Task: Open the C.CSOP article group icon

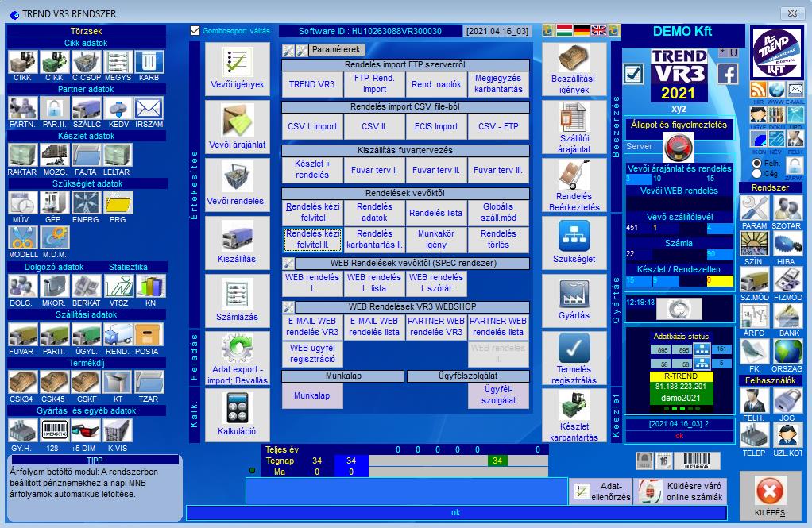Action: point(87,62)
